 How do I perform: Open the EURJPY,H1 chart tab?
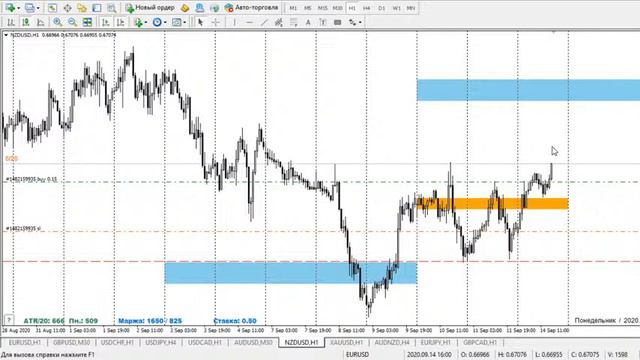436,342
